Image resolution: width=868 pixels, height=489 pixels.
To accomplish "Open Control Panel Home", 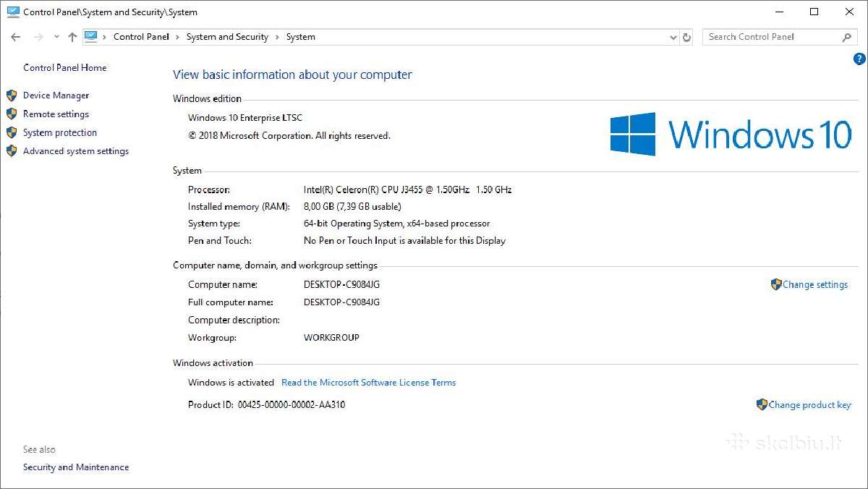I will pyautogui.click(x=64, y=68).
